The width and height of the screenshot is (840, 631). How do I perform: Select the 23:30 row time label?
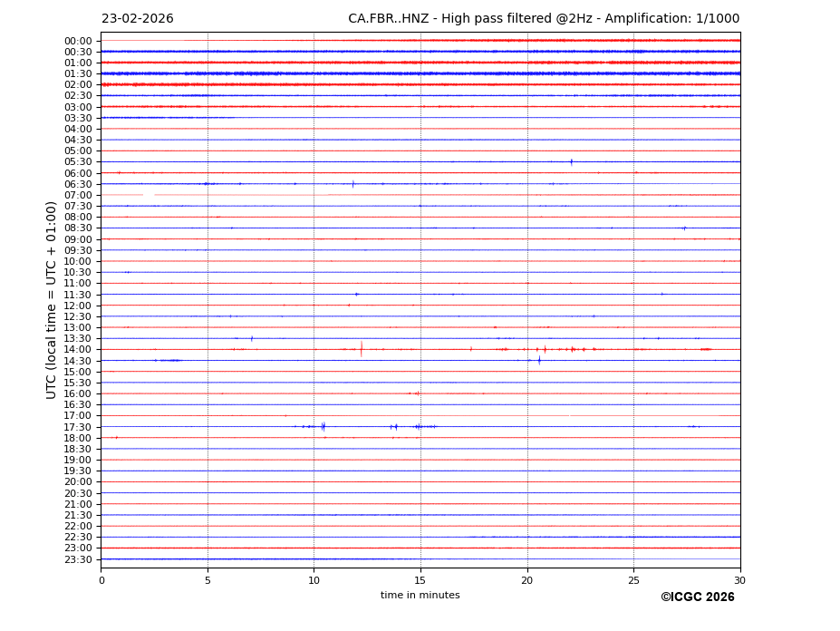77,559
